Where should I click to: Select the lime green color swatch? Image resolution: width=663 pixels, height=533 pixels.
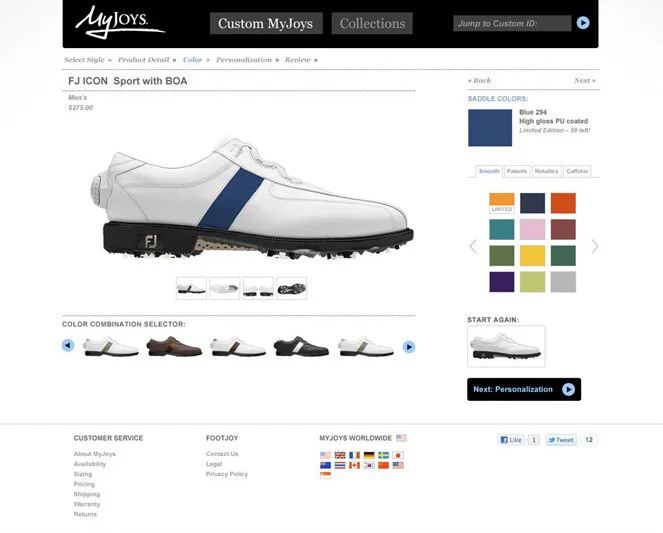point(532,282)
